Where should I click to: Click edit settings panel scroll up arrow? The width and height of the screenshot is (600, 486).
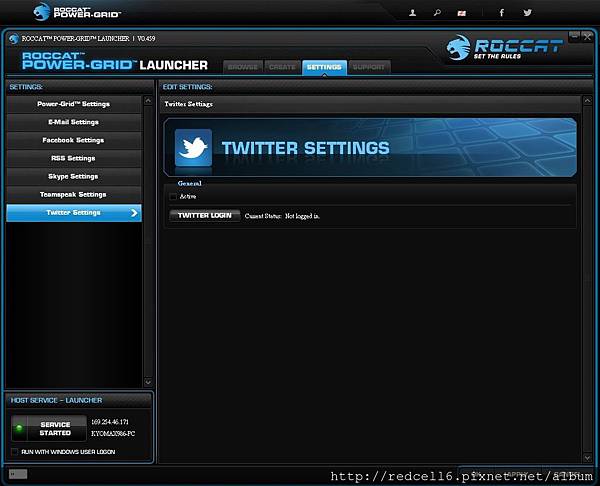coord(587,101)
